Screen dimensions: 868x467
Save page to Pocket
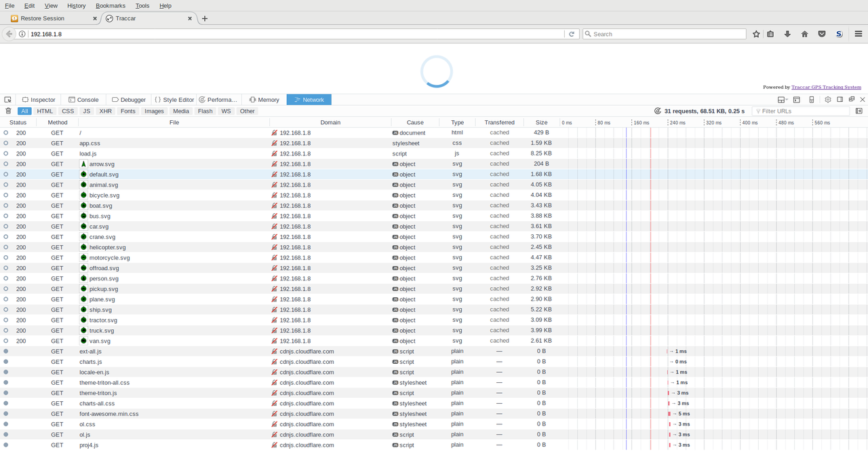[x=822, y=34]
